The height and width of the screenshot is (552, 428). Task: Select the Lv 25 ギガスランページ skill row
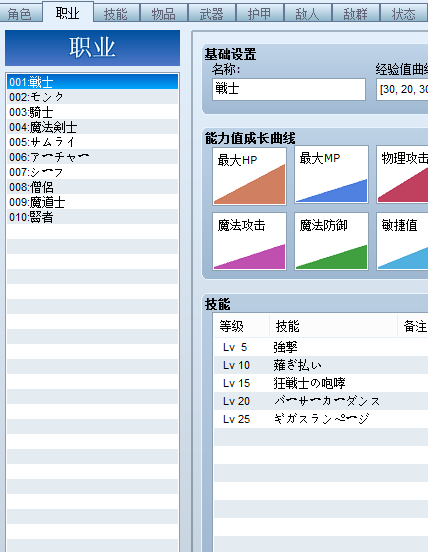[x=321, y=419]
